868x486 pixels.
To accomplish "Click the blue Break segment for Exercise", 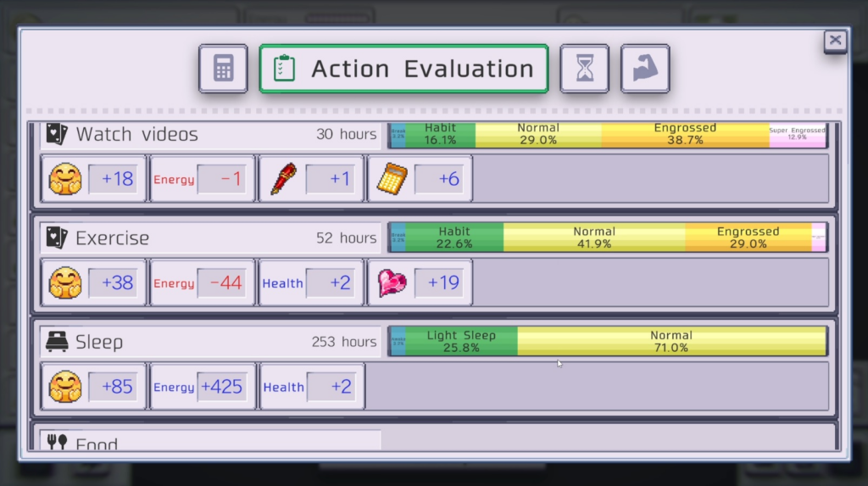I will 398,237.
